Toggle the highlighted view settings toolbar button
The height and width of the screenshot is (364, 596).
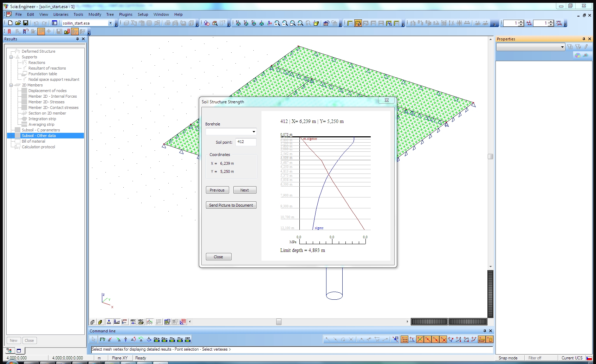tap(358, 23)
